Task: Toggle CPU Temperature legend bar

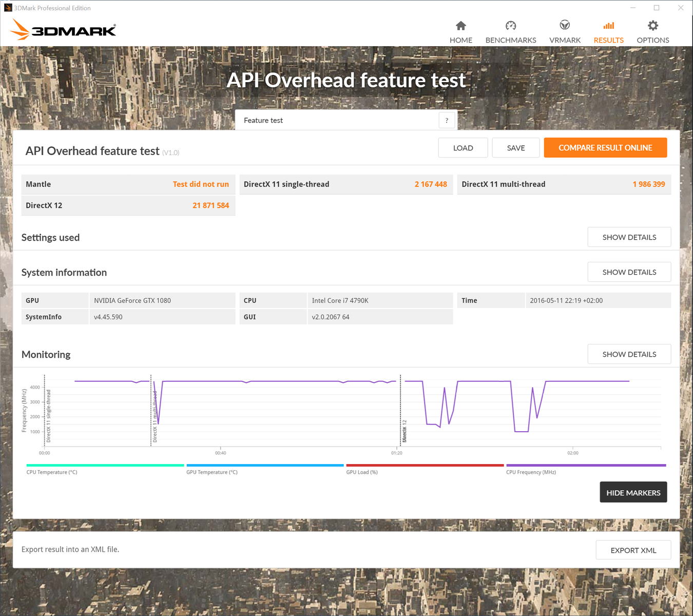Action: pos(105,466)
